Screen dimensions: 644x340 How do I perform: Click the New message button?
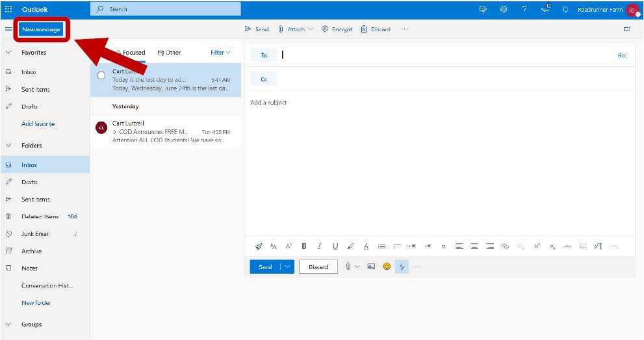pos(41,29)
